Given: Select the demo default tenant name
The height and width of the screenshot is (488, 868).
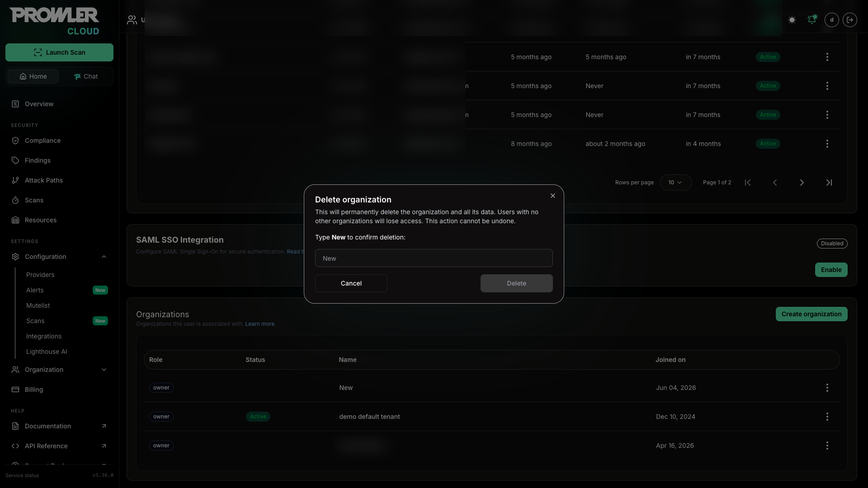Looking at the screenshot, I should tap(369, 417).
